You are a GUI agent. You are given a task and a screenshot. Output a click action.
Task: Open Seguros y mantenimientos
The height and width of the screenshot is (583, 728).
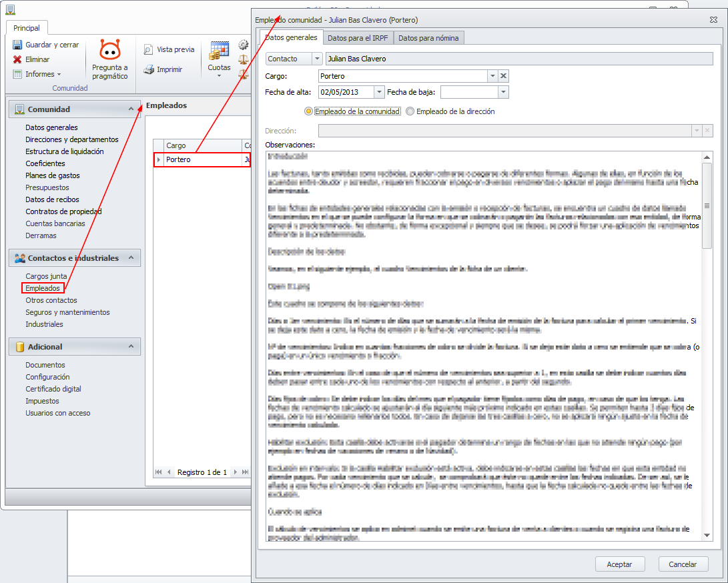[68, 312]
